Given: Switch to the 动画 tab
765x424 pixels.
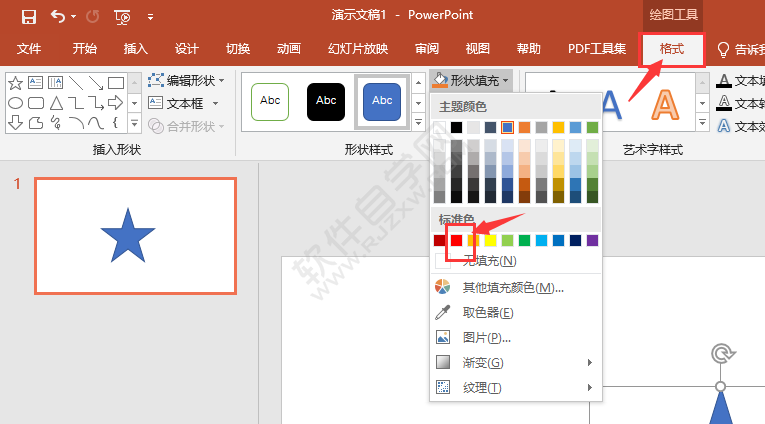Looking at the screenshot, I should pyautogui.click(x=289, y=49).
